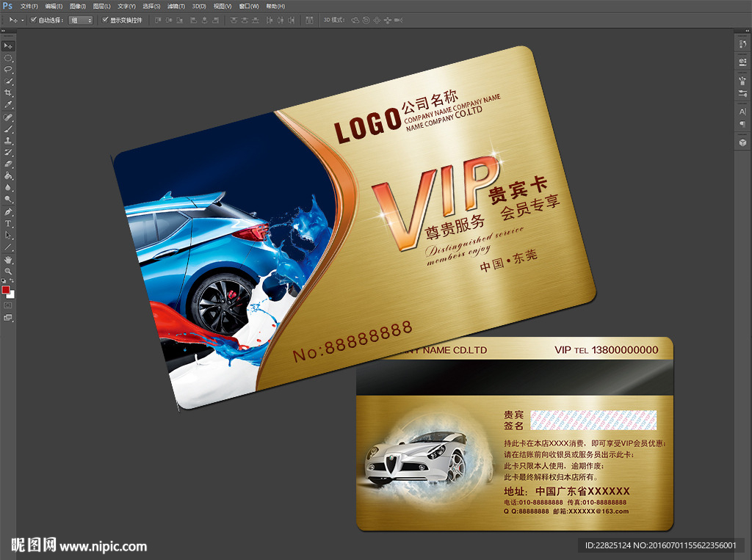
Task: Select the Zoom tool
Action: [8, 272]
